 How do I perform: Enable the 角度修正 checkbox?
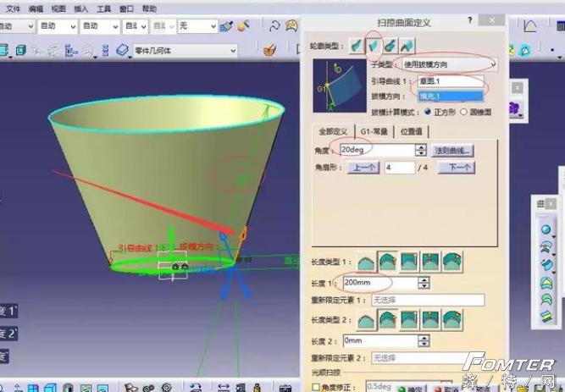point(316,387)
